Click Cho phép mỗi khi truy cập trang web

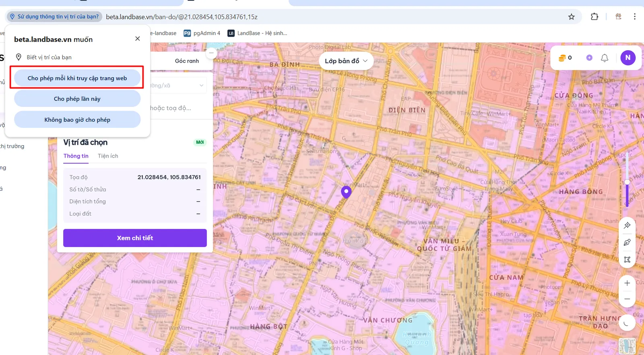77,78
